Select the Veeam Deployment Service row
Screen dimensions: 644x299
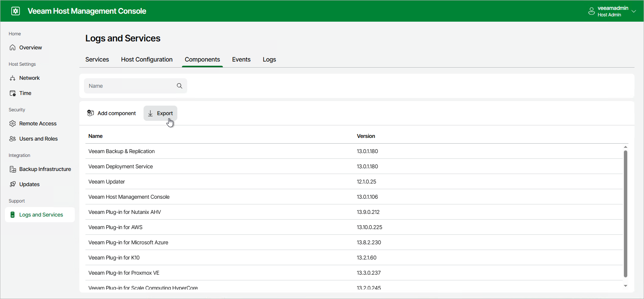tap(354, 166)
